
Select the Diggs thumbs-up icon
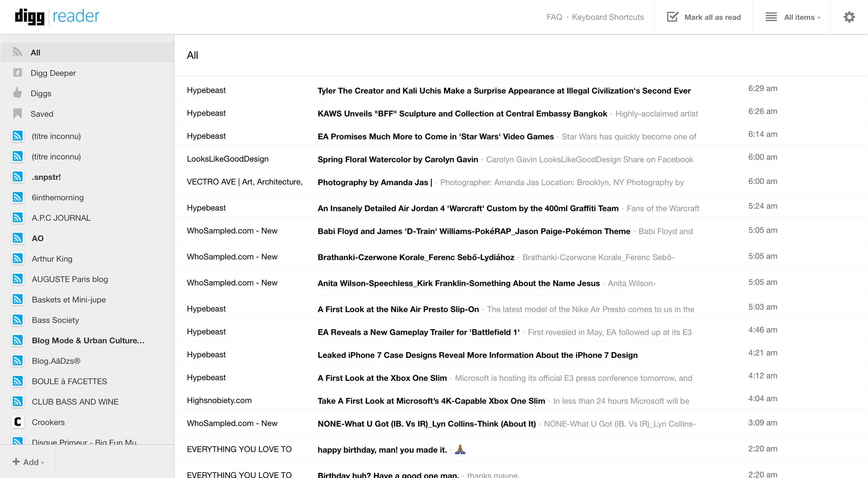click(18, 93)
